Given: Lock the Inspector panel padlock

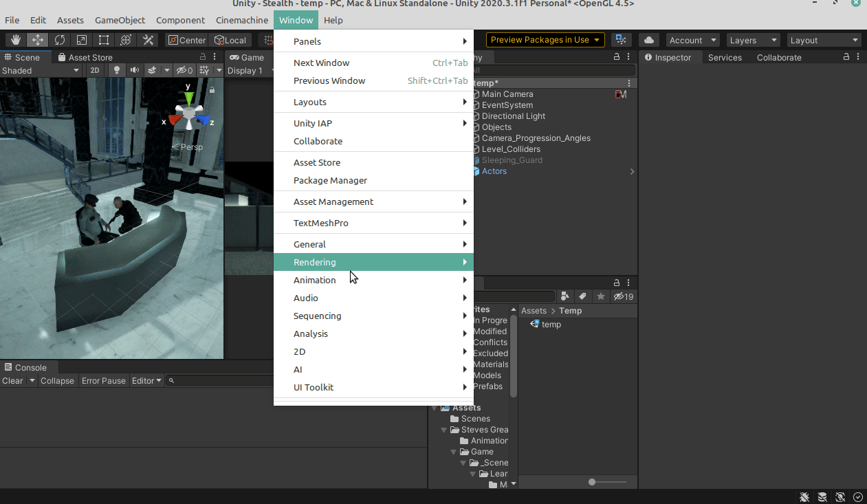Looking at the screenshot, I should point(846,57).
